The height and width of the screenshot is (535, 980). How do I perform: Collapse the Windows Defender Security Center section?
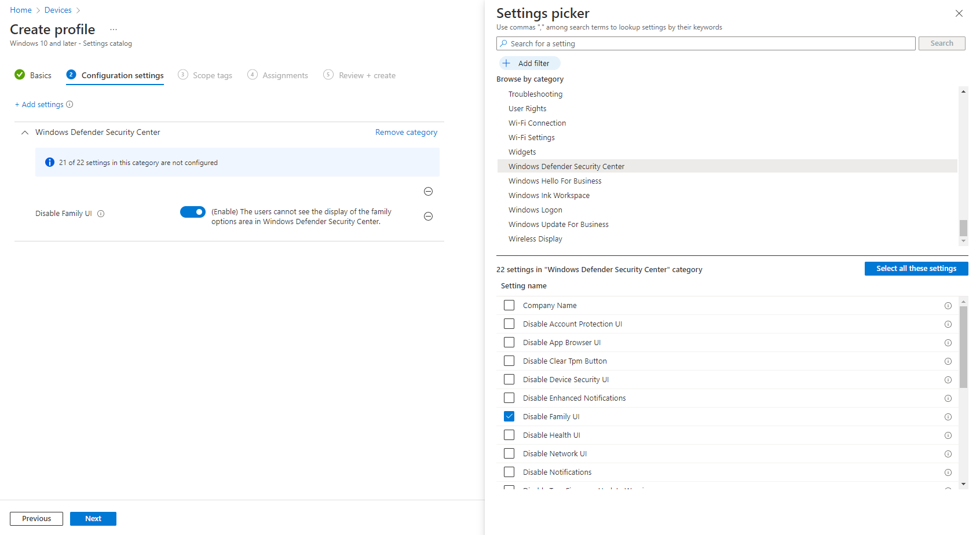tap(25, 133)
